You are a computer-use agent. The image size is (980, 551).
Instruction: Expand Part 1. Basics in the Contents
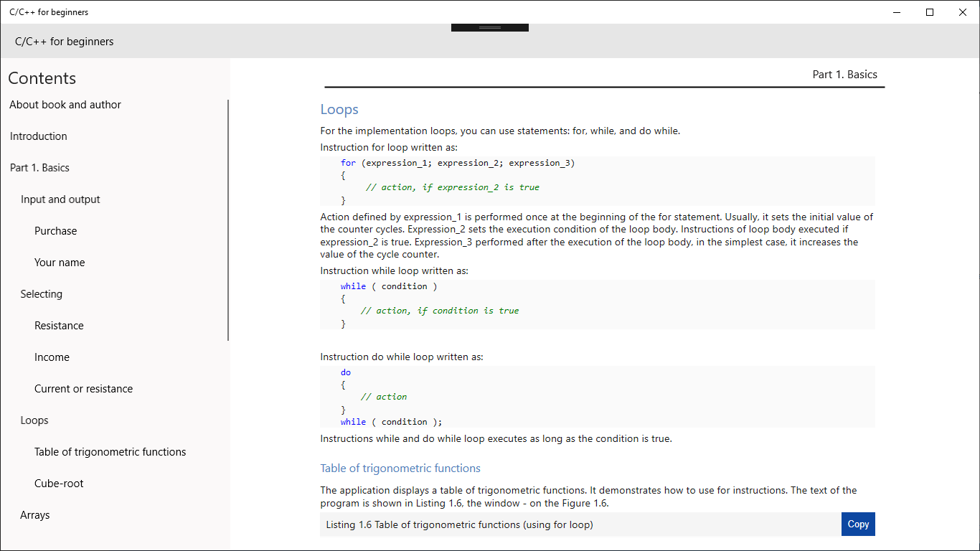39,167
